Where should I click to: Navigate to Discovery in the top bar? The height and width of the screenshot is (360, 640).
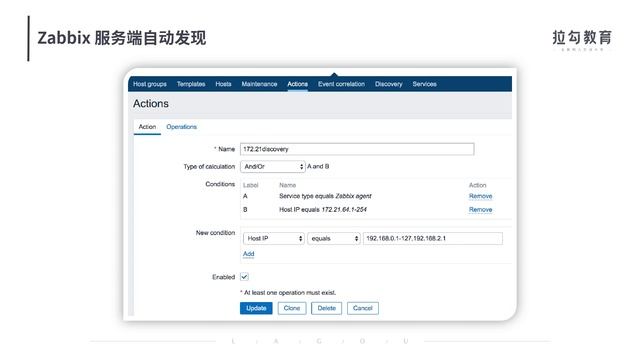(389, 84)
